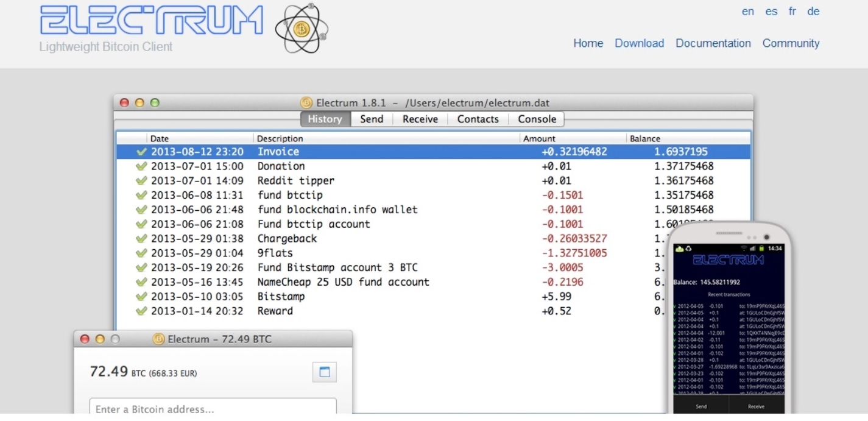Image resolution: width=868 pixels, height=421 pixels.
Task: Click confirmation checkmark of Bitstamp row
Action: pyautogui.click(x=142, y=297)
